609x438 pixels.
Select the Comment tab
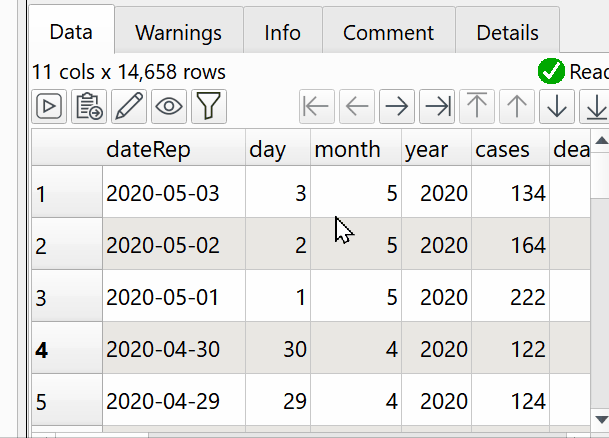[x=388, y=33]
